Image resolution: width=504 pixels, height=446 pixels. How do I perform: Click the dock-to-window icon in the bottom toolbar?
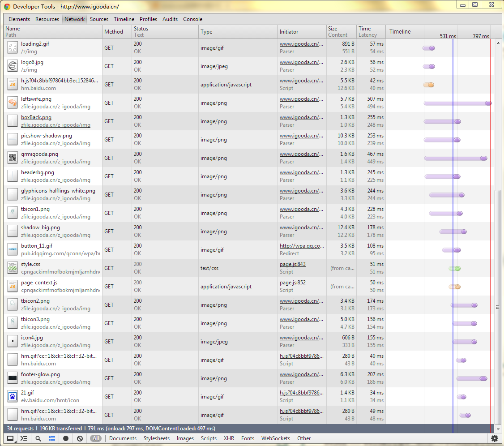coord(10,438)
